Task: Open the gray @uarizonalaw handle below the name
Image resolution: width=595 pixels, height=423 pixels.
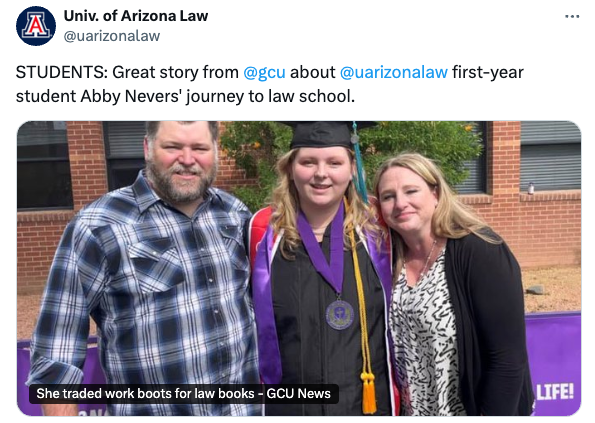Action: [112, 36]
